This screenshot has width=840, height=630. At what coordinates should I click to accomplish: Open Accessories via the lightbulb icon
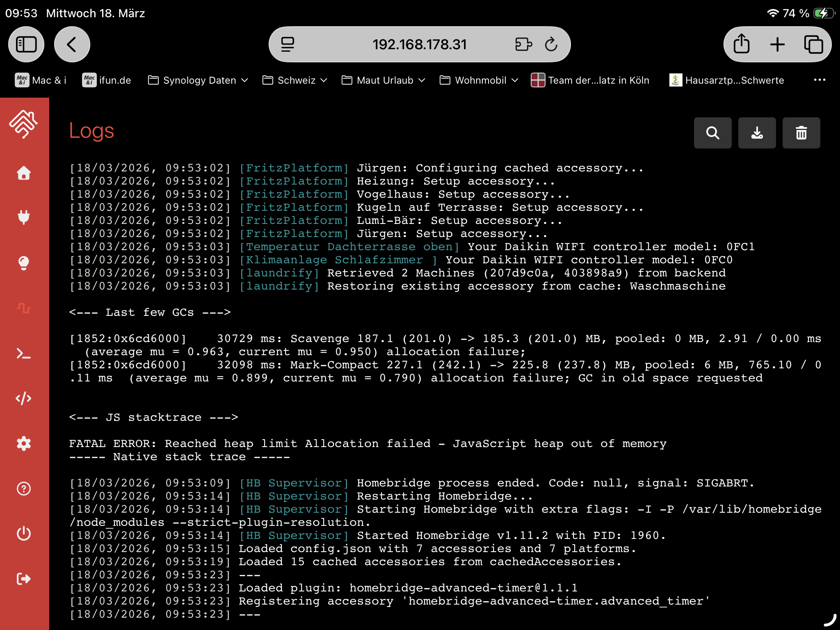click(x=24, y=263)
